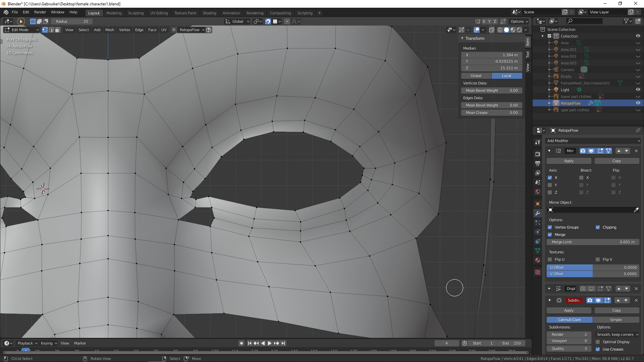Toggle vertex select mode icon
Viewport: 644px width, 362px height.
(x=45, y=30)
